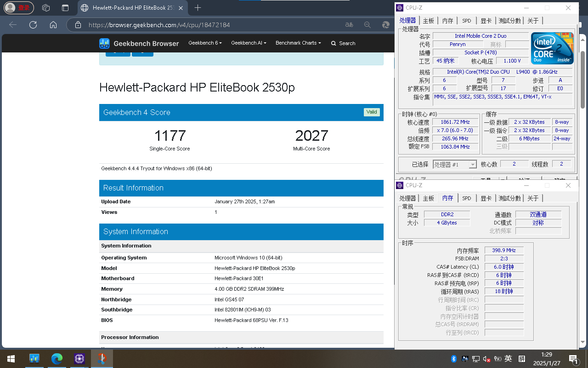Screen dimensions: 588x368
Task: Select SPD tab in bottom CPU-Z window
Action: click(x=467, y=198)
